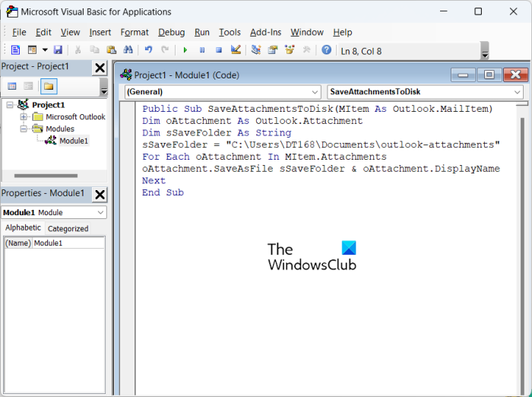Toggle Folders view in Project panel
The image size is (532, 397).
tap(48, 86)
